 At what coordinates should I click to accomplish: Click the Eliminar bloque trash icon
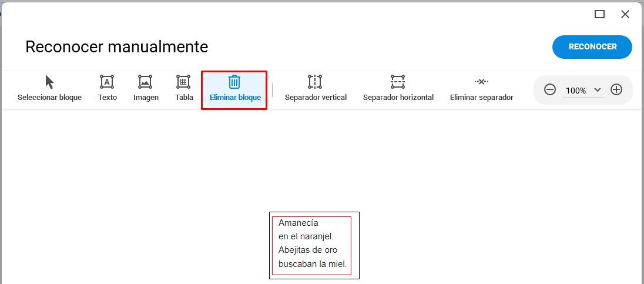click(234, 82)
